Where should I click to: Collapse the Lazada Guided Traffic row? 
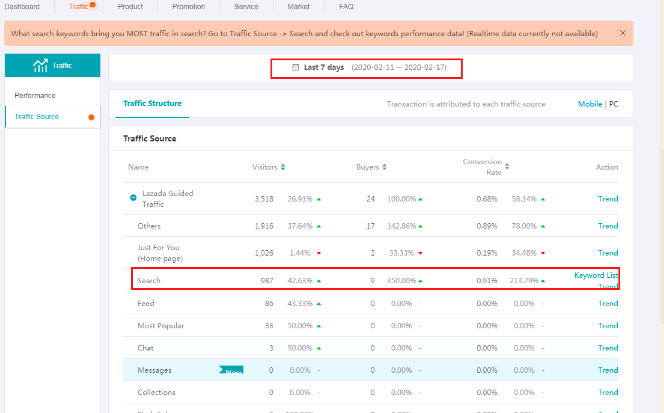pyautogui.click(x=133, y=198)
